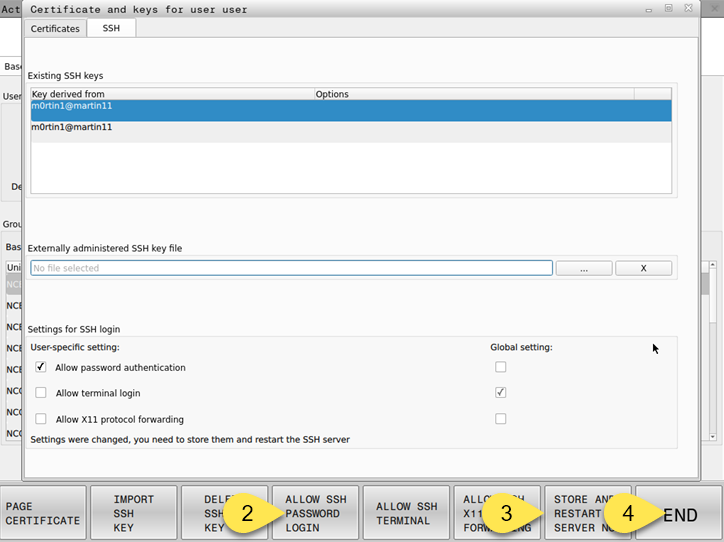
Task: Select the highlighted m0rtin1@martin11 key row
Action: [351, 111]
